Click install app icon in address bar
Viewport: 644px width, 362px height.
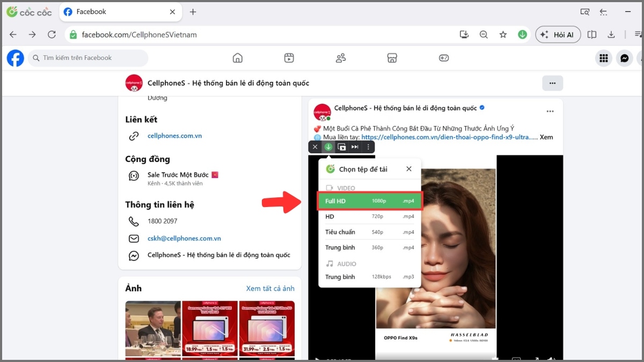(464, 34)
